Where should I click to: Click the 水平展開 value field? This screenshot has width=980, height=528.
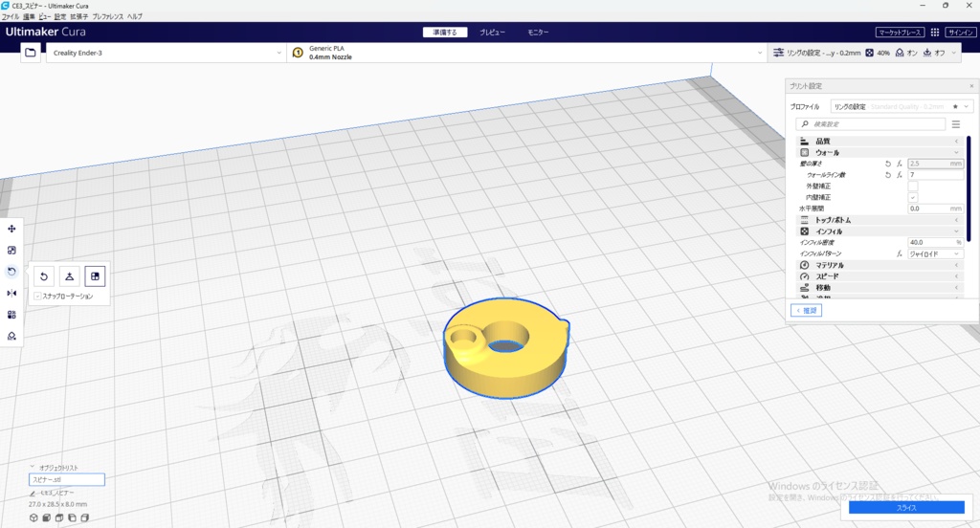pos(936,209)
